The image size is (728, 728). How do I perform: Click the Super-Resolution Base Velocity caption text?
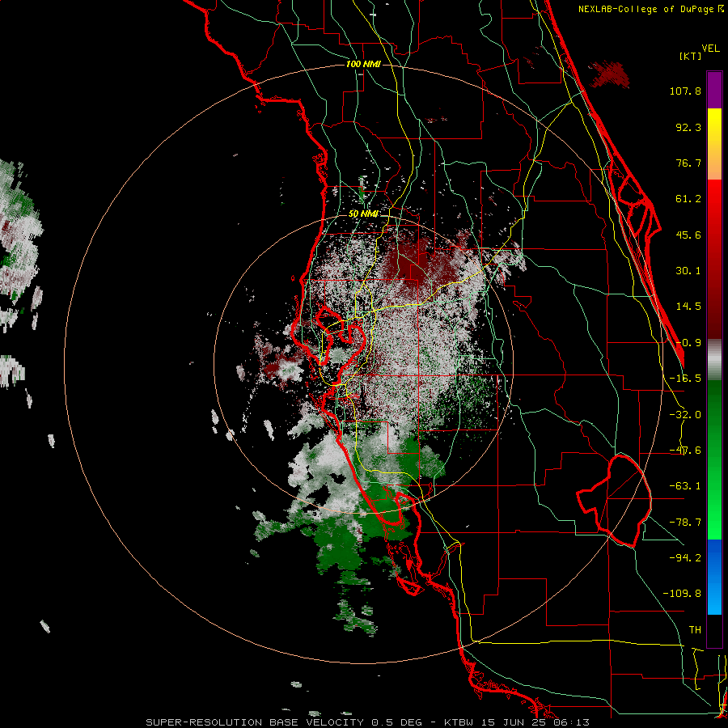click(368, 722)
